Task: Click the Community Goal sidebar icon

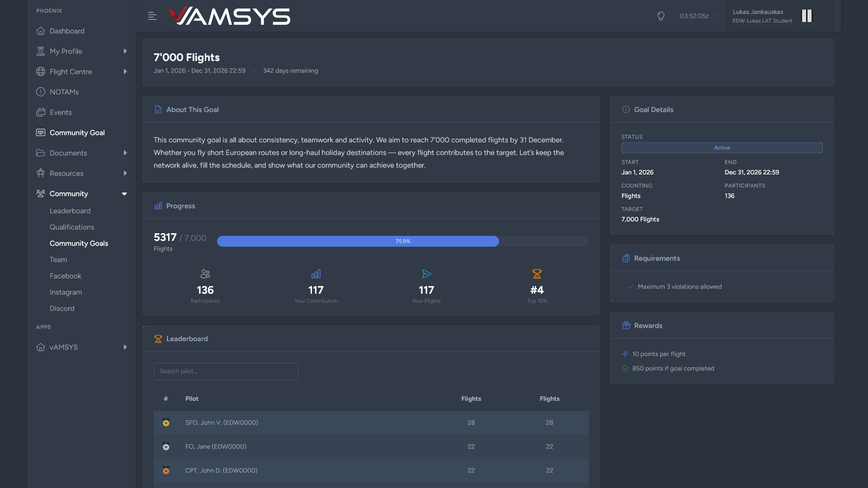Action: click(x=41, y=132)
